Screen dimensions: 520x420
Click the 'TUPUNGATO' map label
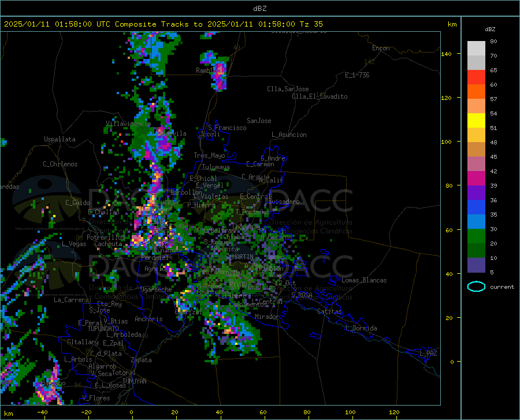click(x=103, y=329)
